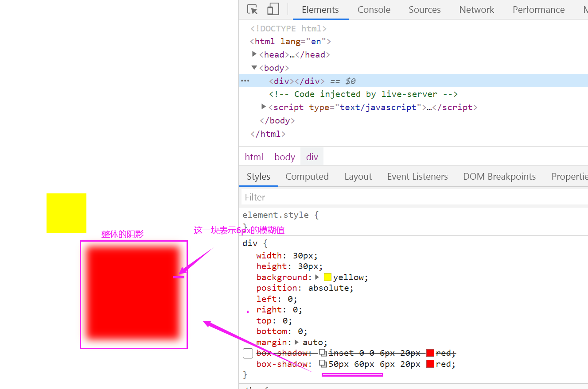Open red swatch of active box-shadow

[x=430, y=364]
